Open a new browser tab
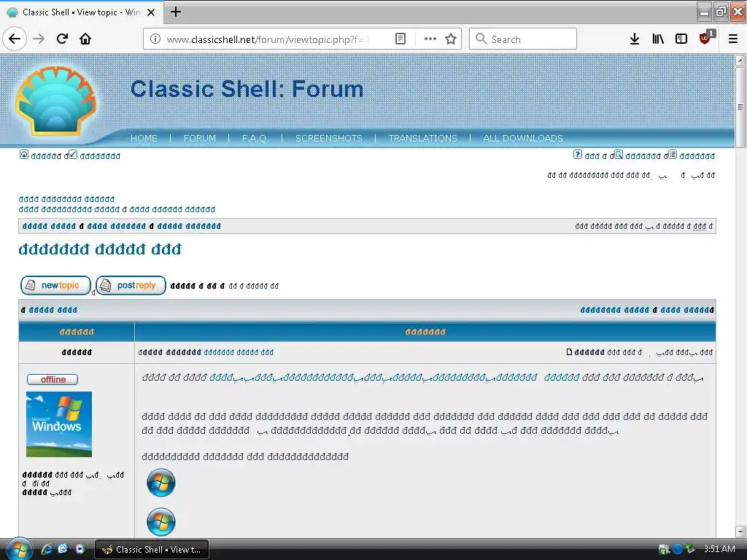Image resolution: width=747 pixels, height=560 pixels. (x=176, y=12)
